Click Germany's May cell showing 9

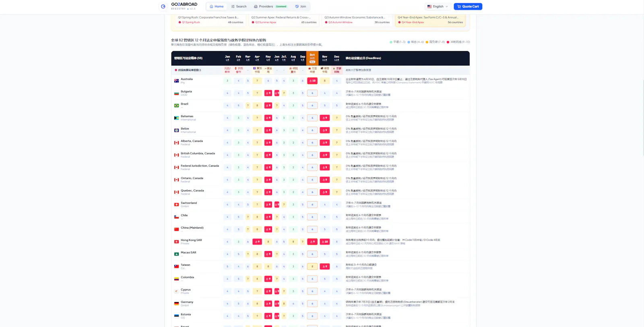(268, 304)
